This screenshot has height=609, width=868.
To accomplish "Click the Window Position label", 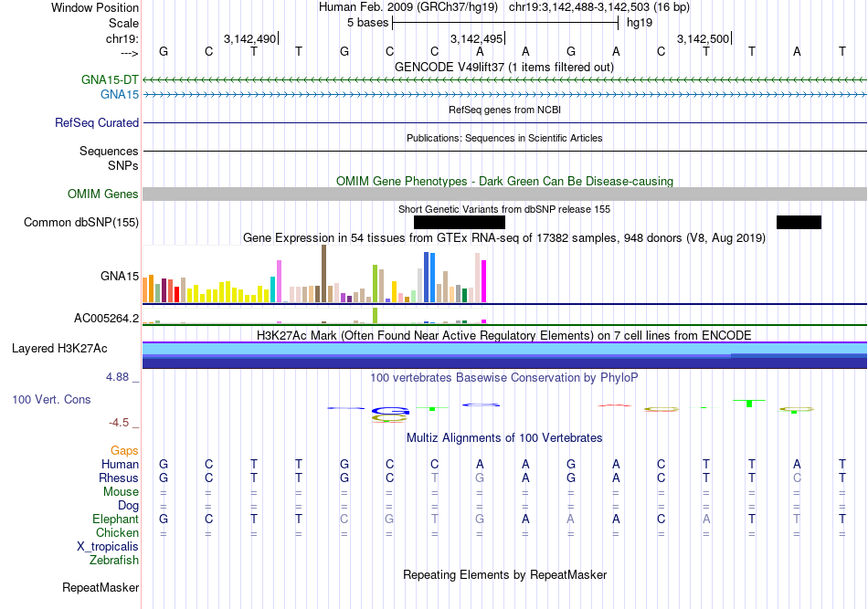I will 95,7.
